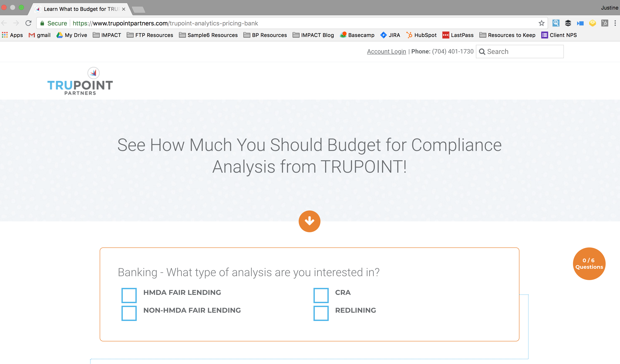Check the Redlining box
This screenshot has height=364, width=620.
click(x=321, y=313)
